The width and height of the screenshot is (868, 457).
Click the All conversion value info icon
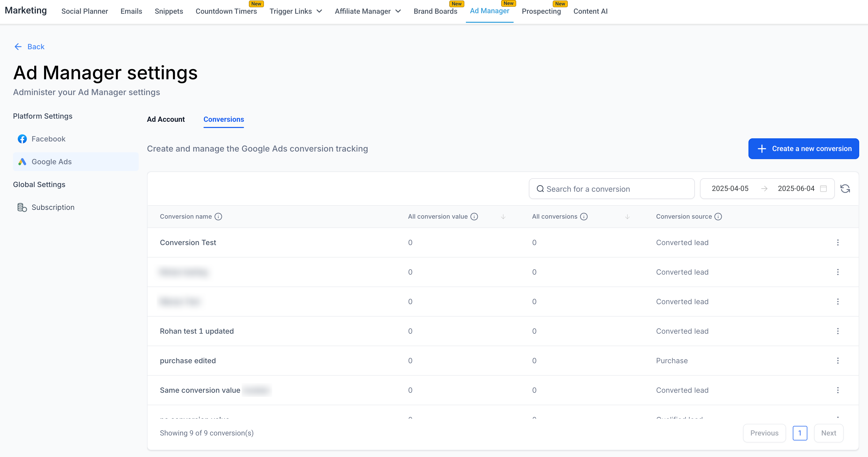pyautogui.click(x=474, y=217)
